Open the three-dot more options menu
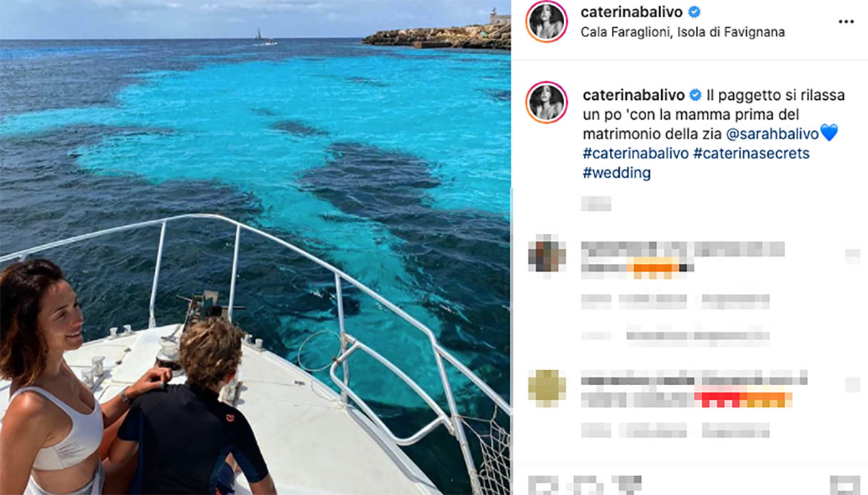 pyautogui.click(x=846, y=21)
